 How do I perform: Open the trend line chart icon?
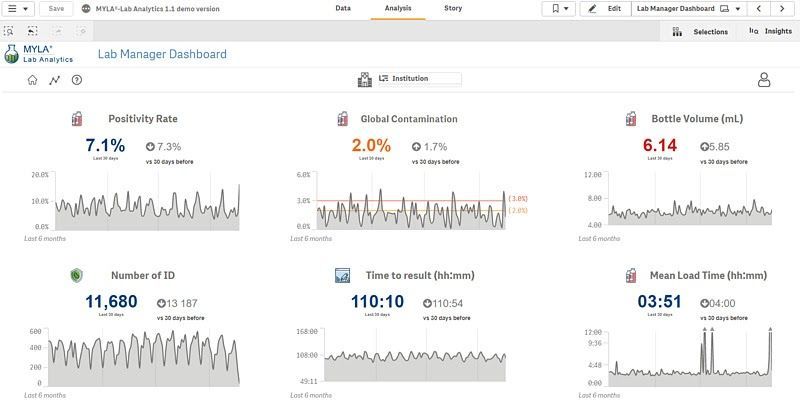[55, 80]
